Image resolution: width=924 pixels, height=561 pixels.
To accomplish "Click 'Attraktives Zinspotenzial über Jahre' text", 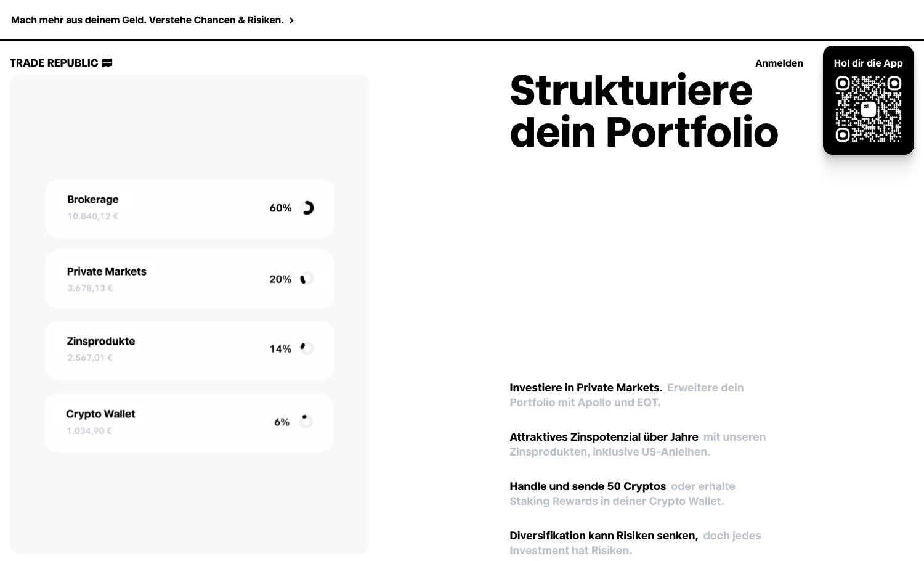I will (x=604, y=437).
